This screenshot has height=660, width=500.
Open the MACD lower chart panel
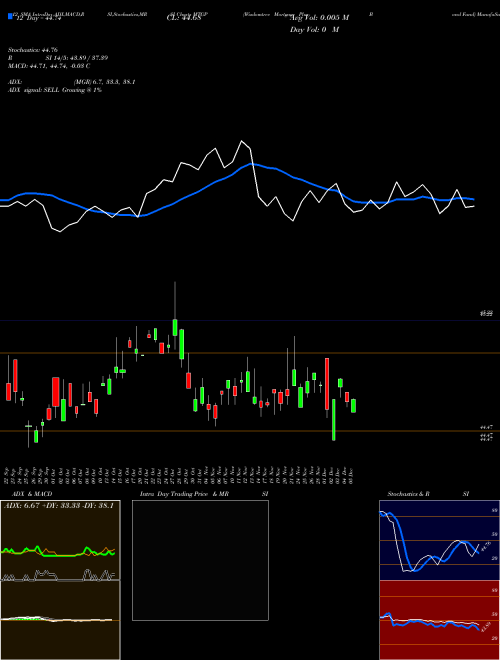(x=60, y=620)
